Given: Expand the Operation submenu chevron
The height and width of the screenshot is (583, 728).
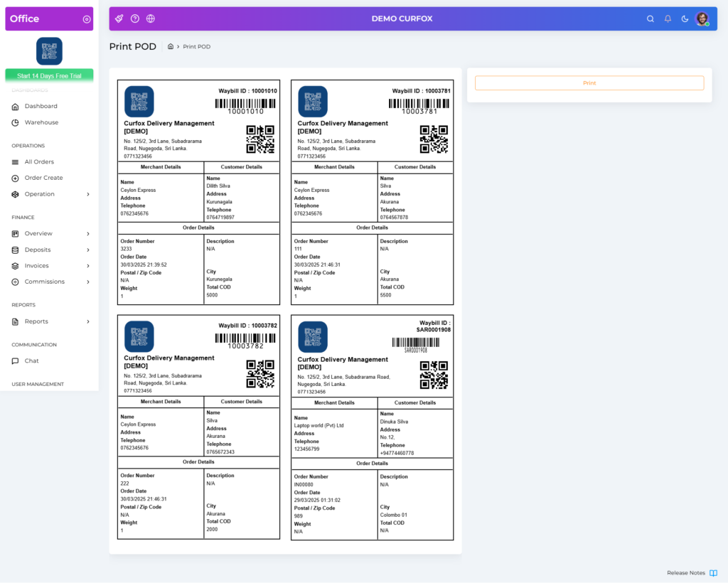Looking at the screenshot, I should tap(87, 195).
